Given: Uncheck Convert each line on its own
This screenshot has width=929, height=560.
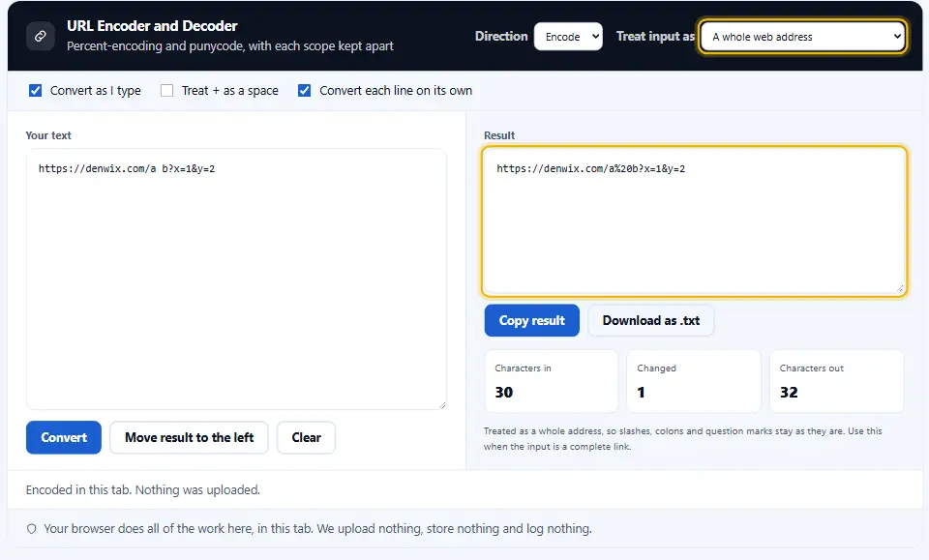Looking at the screenshot, I should pyautogui.click(x=305, y=91).
